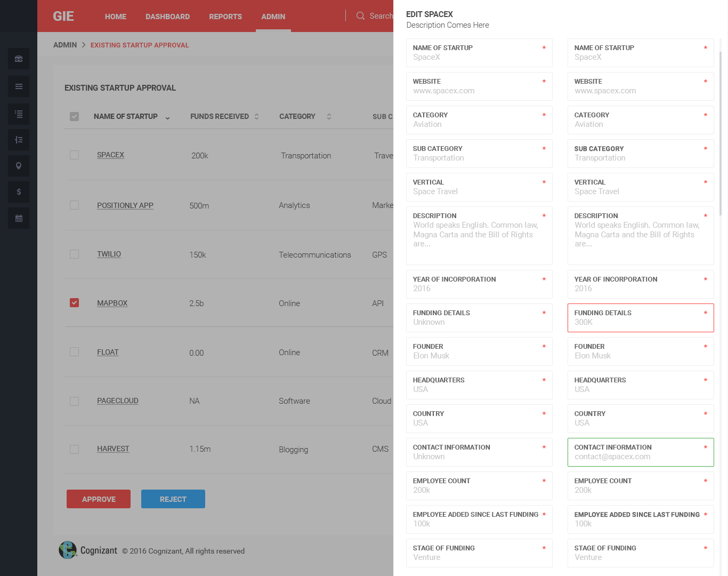Click the horizontal lines icon in sidebar
This screenshot has height=576, width=728.
click(19, 86)
